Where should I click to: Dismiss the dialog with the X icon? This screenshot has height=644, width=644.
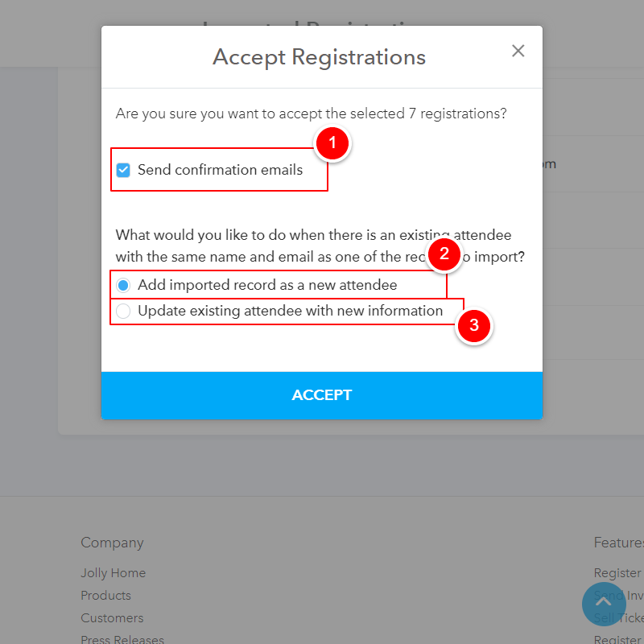518,50
